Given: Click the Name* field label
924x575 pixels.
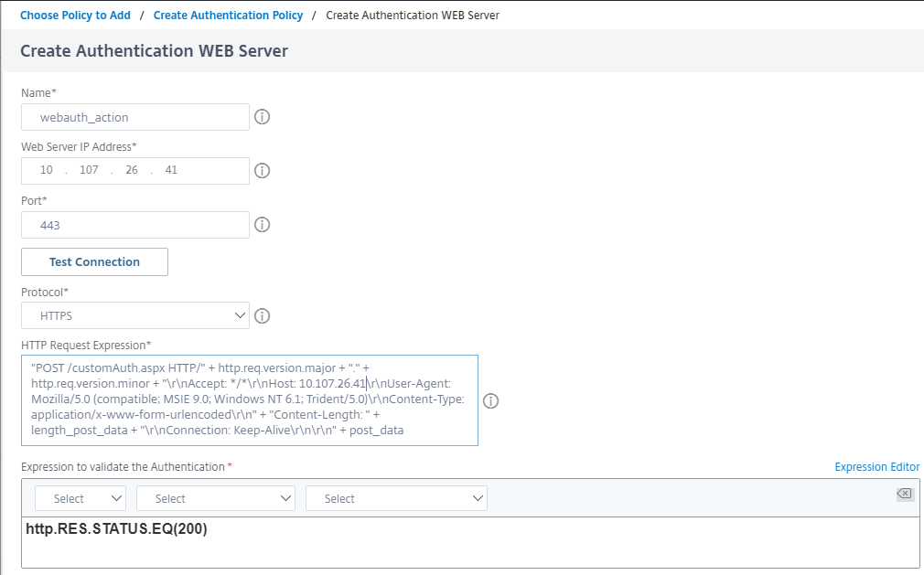Looking at the screenshot, I should point(39,93).
